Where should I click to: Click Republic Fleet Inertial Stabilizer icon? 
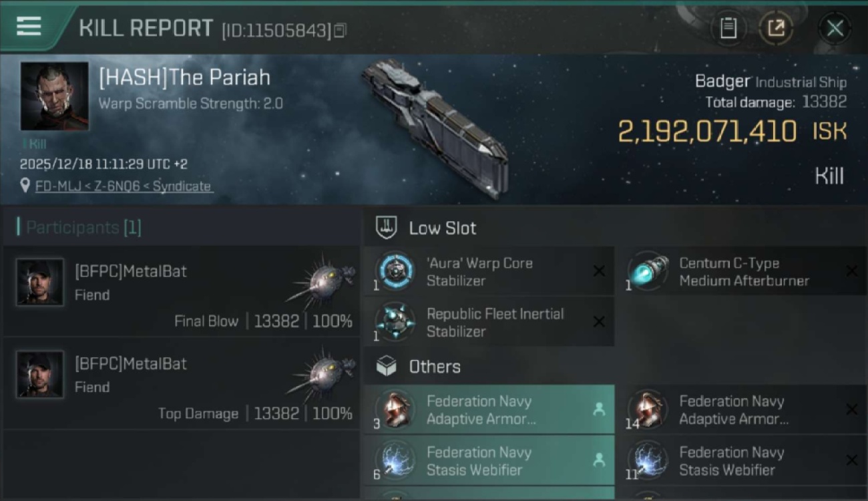point(395,322)
